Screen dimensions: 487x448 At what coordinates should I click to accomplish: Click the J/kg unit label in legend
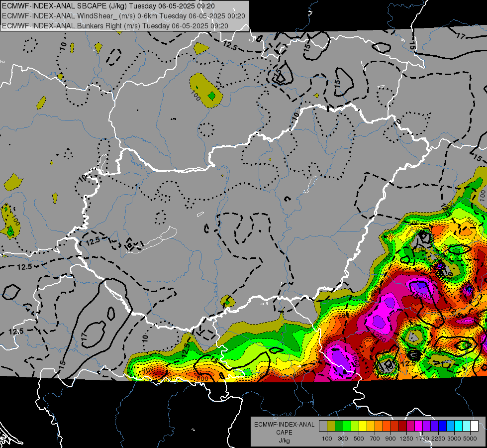tap(284, 441)
